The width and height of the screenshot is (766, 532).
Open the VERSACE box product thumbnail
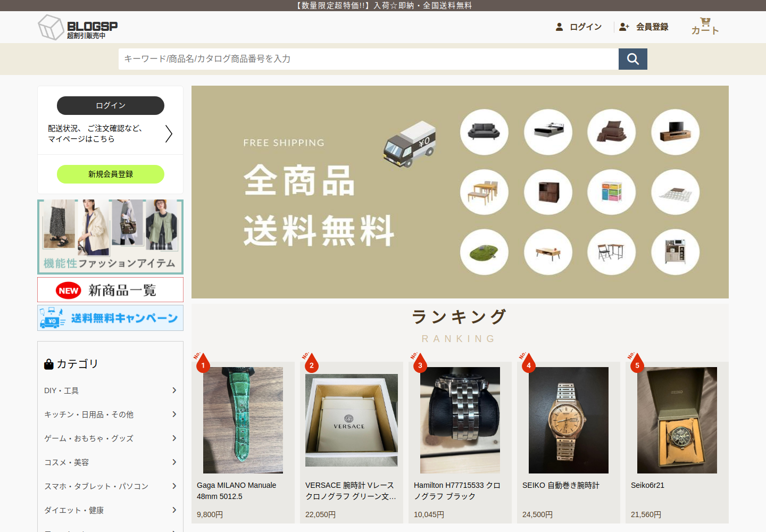tap(352, 420)
